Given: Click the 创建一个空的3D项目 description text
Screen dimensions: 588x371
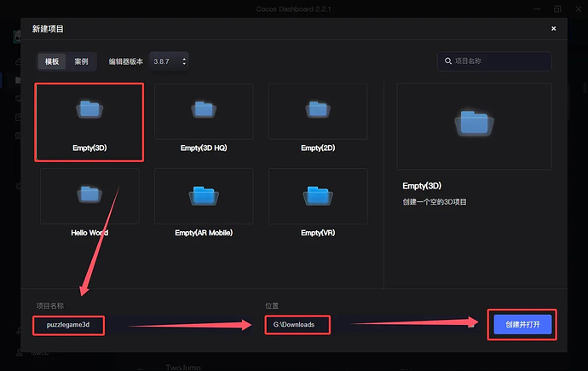Looking at the screenshot, I should tap(435, 202).
